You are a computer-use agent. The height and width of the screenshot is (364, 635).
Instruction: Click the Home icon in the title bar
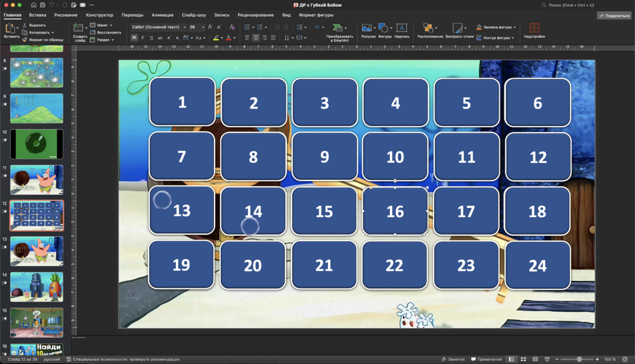[x=33, y=5]
